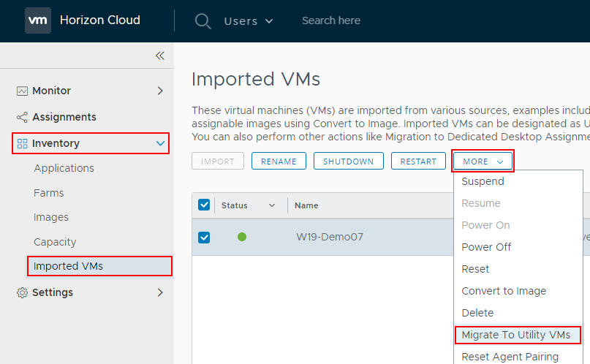Expand the Monitor section chevron
This screenshot has height=364, width=590.
(160, 91)
